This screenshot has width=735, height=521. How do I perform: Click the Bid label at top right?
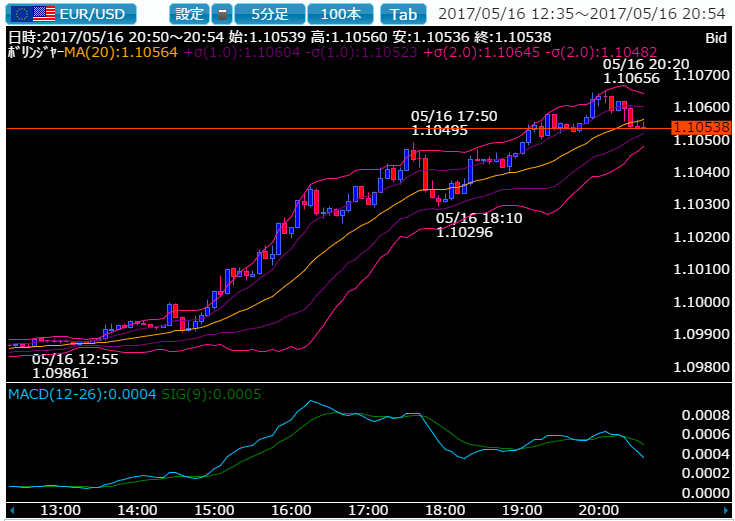click(x=716, y=38)
